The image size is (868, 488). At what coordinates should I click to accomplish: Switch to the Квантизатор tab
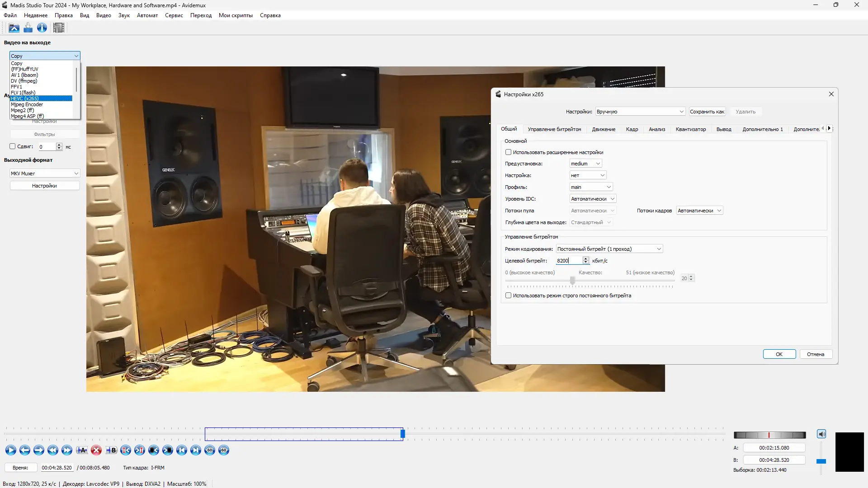pos(690,129)
